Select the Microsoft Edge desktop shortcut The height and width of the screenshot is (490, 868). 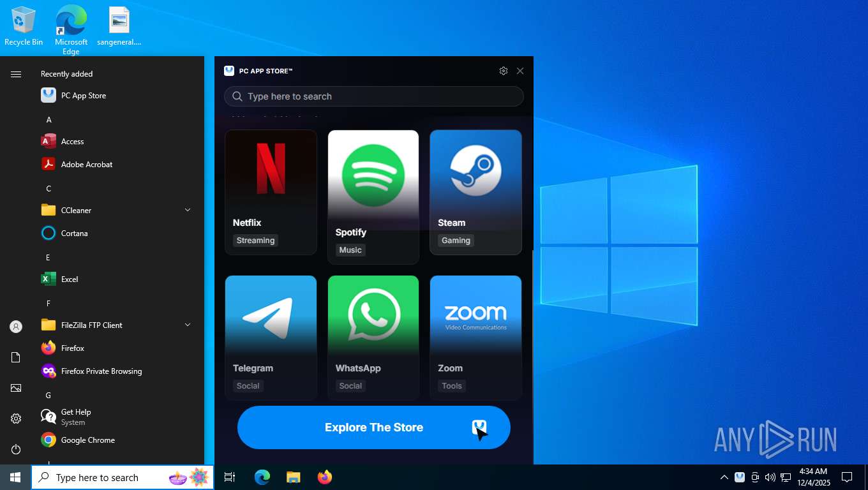tap(71, 30)
